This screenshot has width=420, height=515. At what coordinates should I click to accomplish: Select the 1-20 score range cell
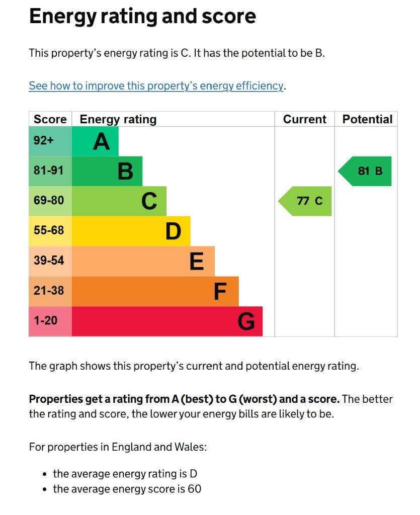[x=50, y=321]
